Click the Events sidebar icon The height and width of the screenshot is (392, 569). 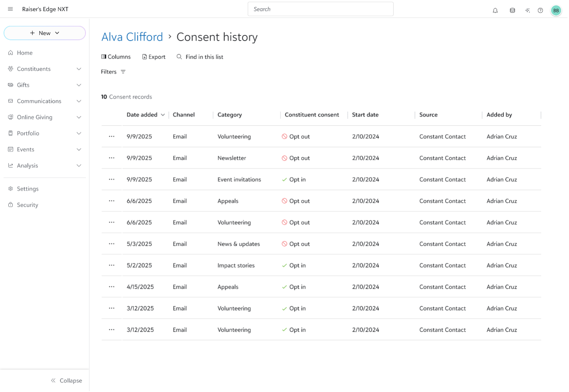[11, 149]
